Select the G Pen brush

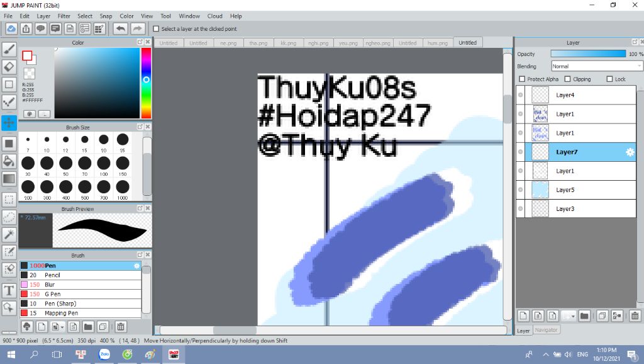point(80,294)
